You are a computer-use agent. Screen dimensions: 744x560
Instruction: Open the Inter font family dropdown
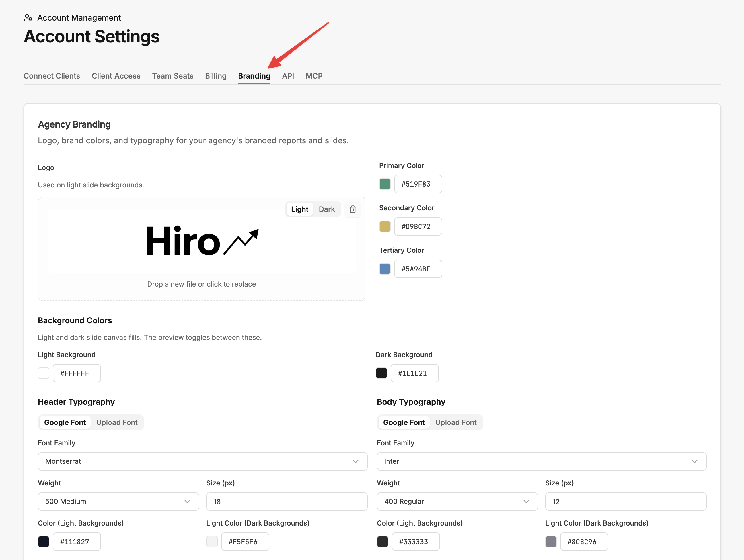click(542, 461)
